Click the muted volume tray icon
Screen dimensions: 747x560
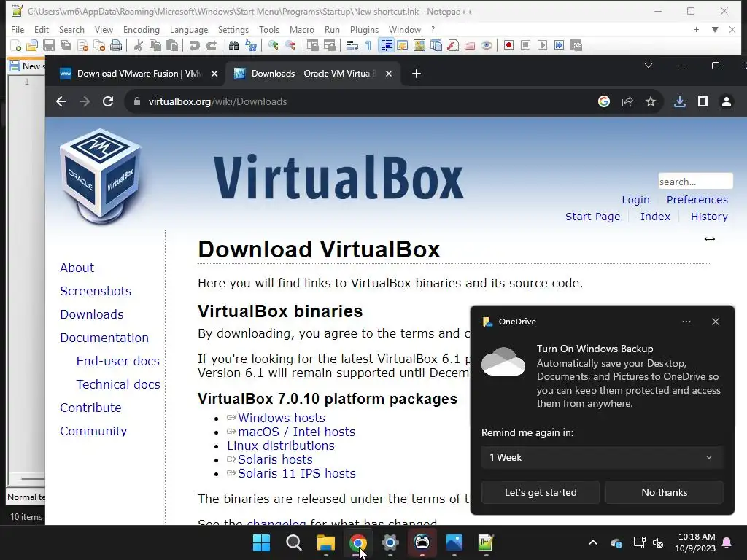click(x=658, y=542)
